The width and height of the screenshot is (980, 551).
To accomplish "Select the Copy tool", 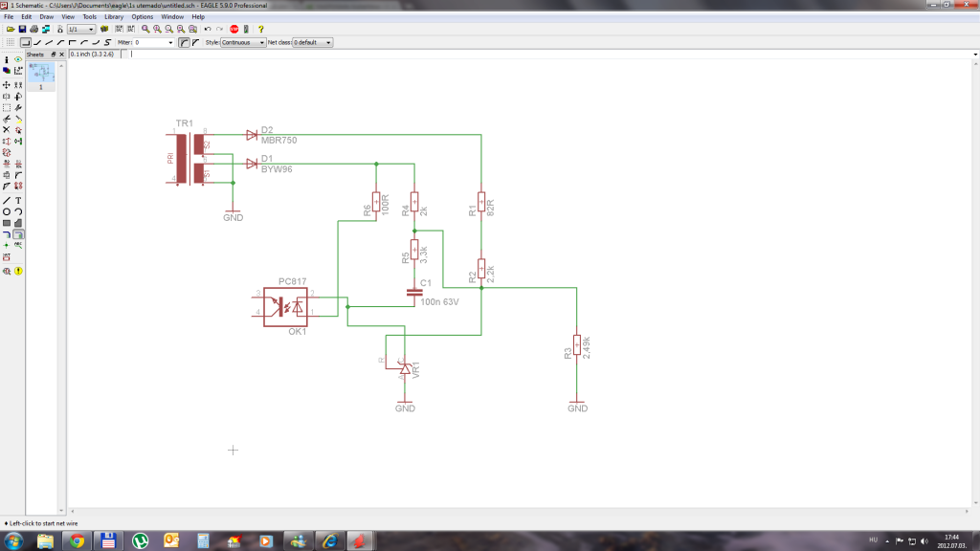I will (x=18, y=85).
